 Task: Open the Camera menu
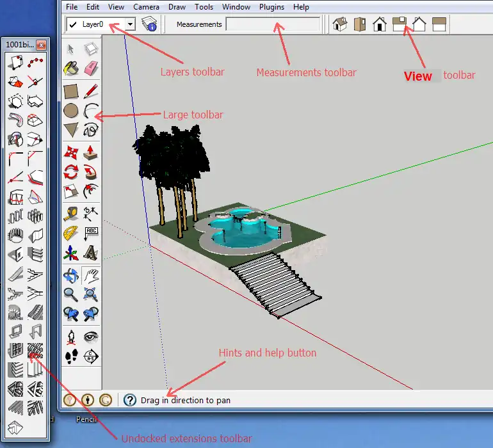click(146, 7)
